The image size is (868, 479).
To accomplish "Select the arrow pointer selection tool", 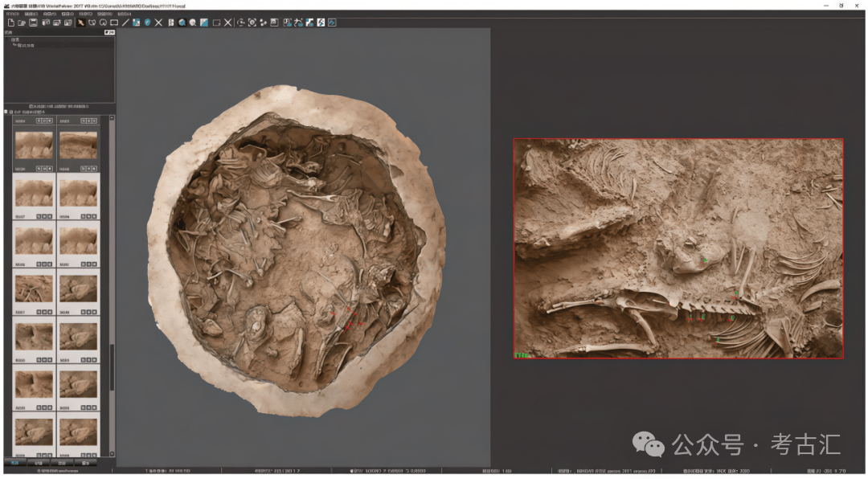I will click(80, 23).
